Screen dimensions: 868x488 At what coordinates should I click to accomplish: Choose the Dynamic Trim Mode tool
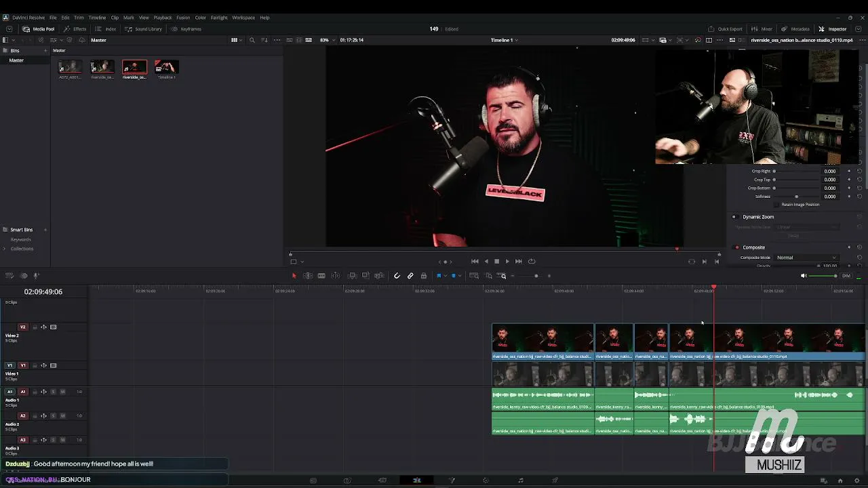pyautogui.click(x=321, y=276)
